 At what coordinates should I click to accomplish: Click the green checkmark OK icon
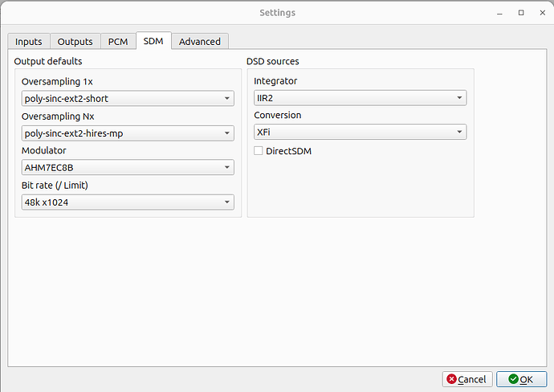513,379
